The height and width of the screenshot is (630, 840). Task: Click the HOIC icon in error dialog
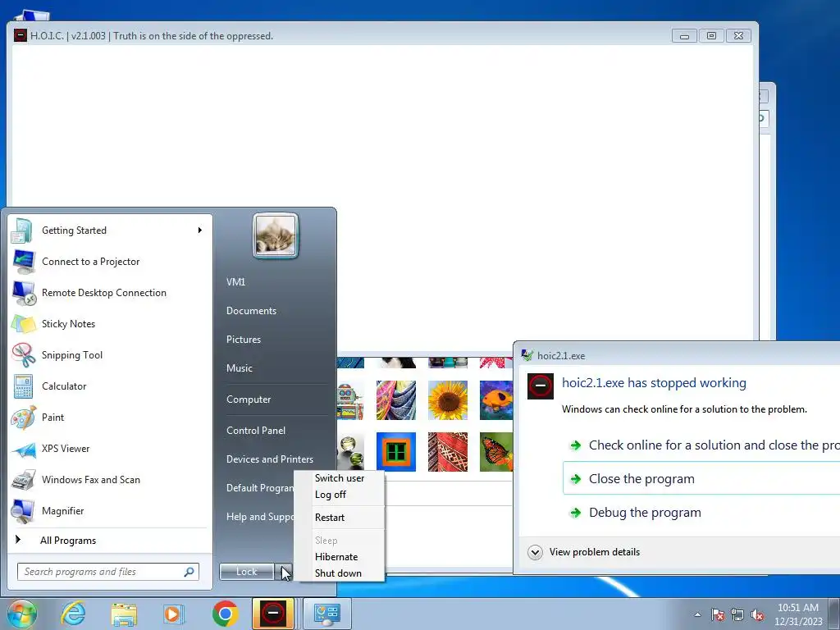[541, 386]
